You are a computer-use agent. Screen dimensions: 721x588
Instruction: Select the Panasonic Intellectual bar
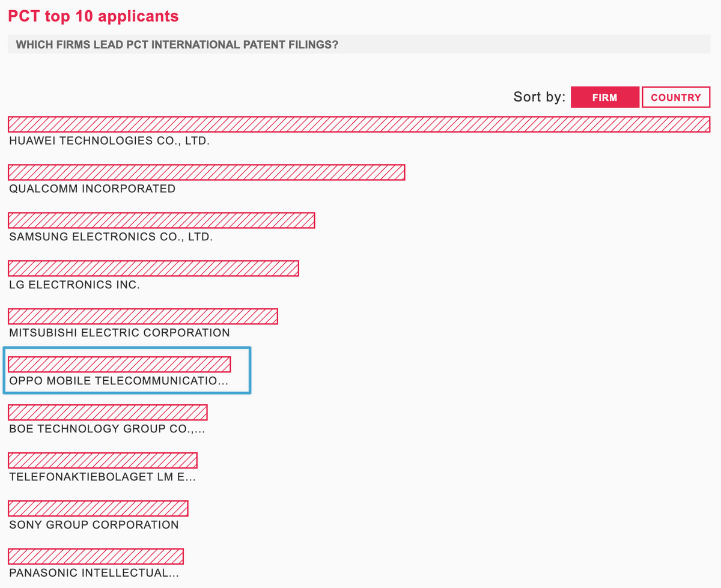pos(96,556)
